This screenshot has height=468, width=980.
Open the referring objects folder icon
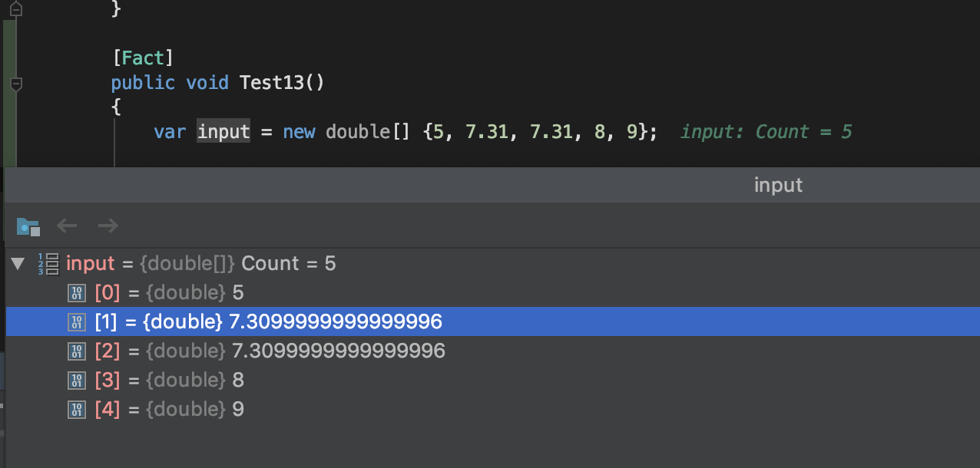click(x=28, y=226)
